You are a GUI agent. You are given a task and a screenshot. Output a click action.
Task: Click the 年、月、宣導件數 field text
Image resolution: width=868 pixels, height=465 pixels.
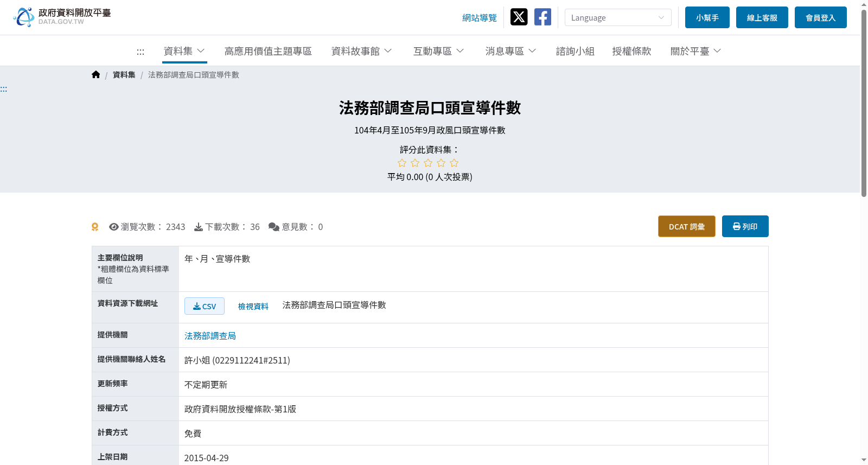pyautogui.click(x=217, y=259)
